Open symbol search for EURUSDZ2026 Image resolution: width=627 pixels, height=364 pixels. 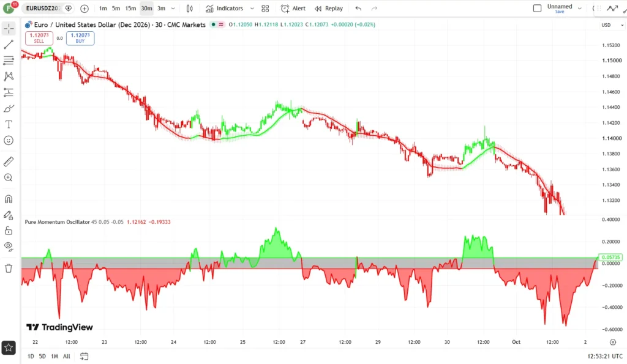pos(43,8)
